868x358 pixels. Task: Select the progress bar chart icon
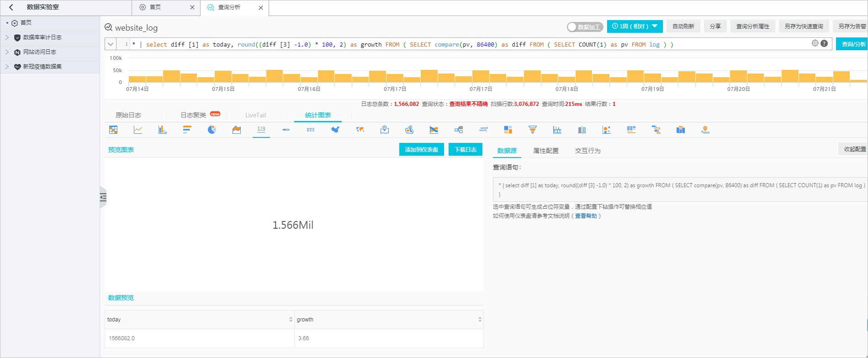286,130
